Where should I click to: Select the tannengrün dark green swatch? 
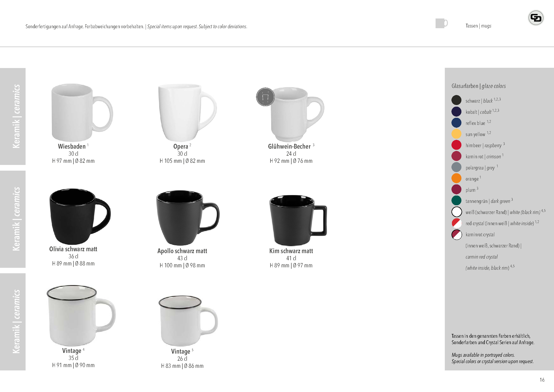point(456,201)
